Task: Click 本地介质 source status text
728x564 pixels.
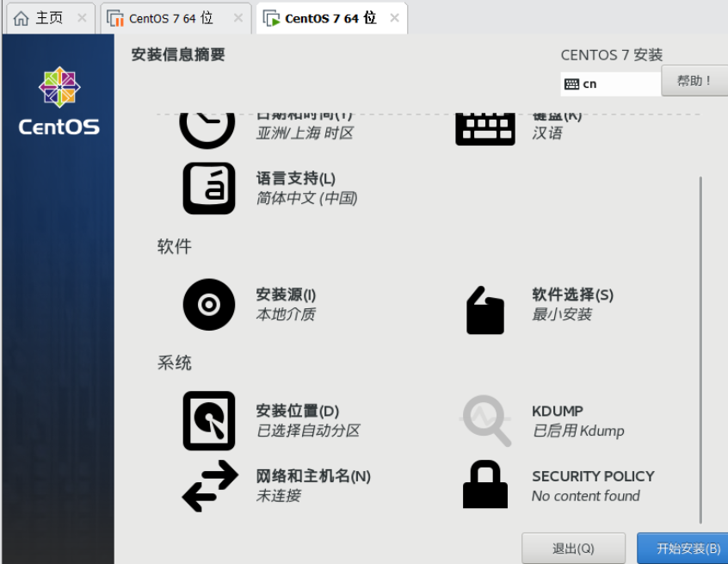Action: tap(286, 314)
